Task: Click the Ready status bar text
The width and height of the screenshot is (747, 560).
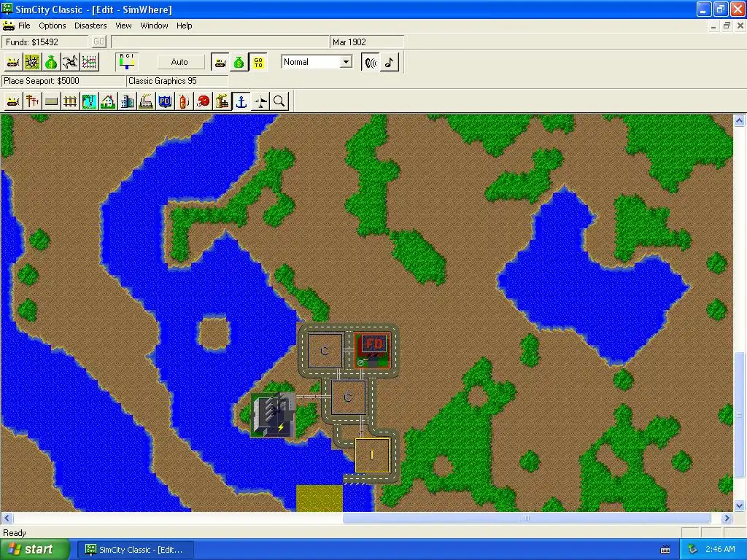Action: (x=15, y=533)
